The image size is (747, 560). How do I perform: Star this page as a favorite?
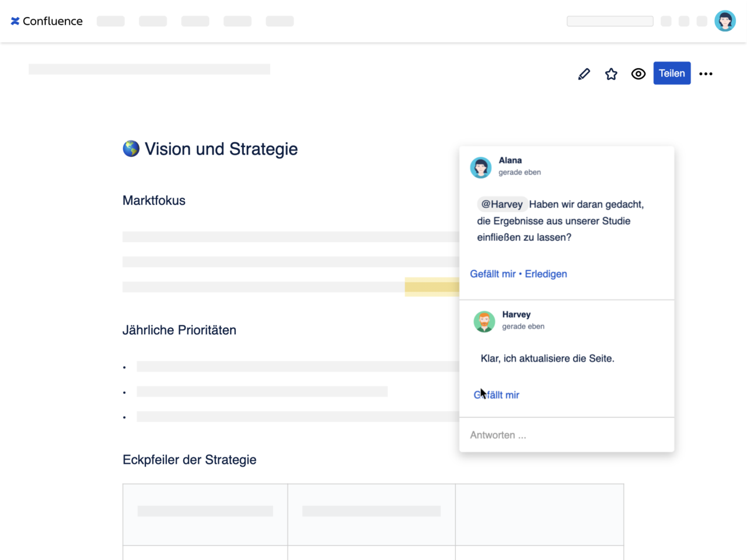pos(611,73)
